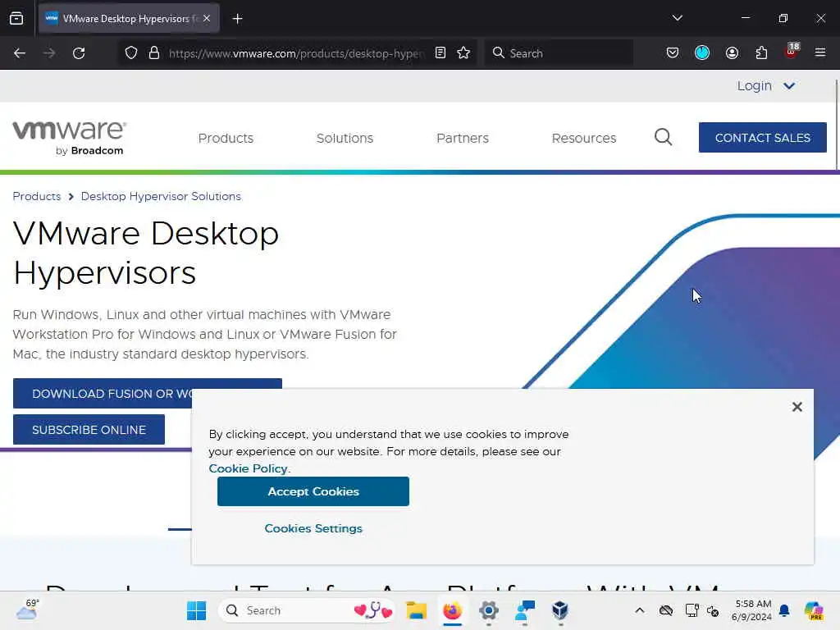840x630 pixels.
Task: Open the Partners navigation menu
Action: tap(463, 138)
